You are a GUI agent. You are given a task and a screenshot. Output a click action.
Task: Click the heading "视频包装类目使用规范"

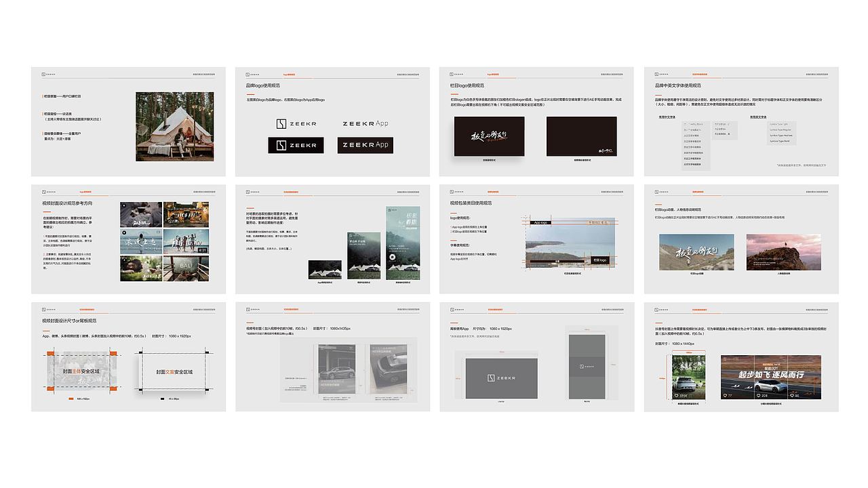(x=471, y=203)
